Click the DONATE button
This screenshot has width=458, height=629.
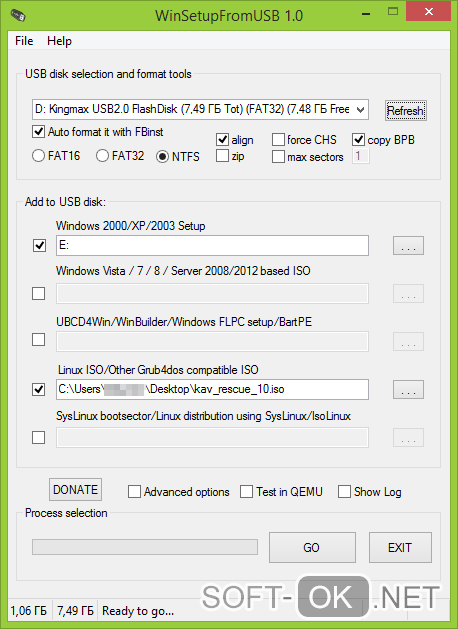coord(75,489)
